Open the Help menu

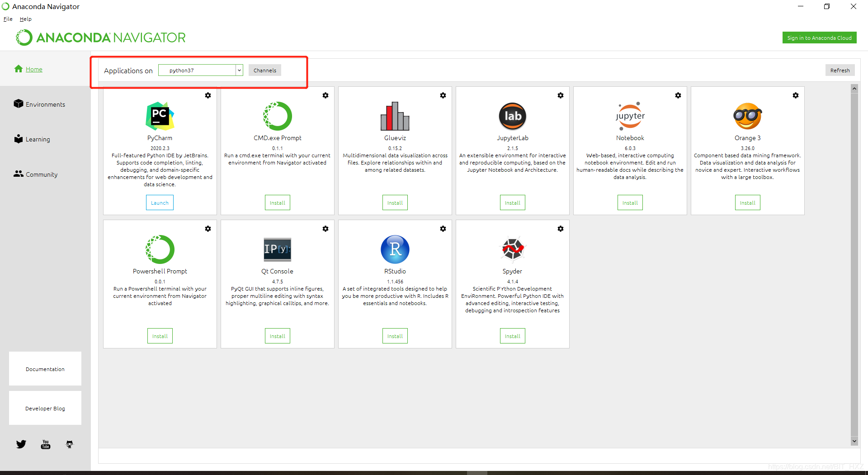pos(25,19)
